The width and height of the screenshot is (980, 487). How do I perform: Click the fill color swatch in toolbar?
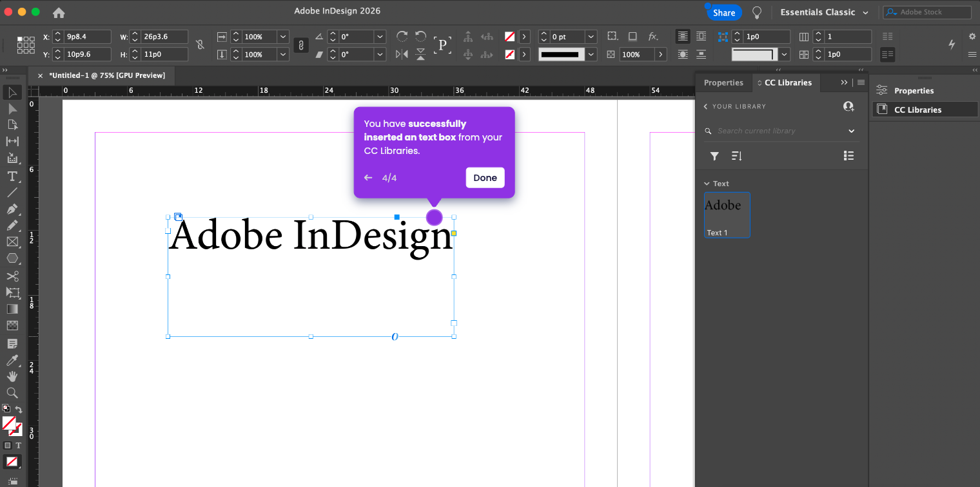click(9, 423)
